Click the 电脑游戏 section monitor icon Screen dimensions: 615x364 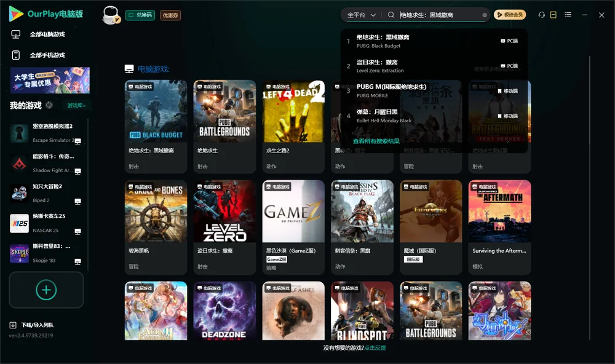pyautogui.click(x=129, y=69)
